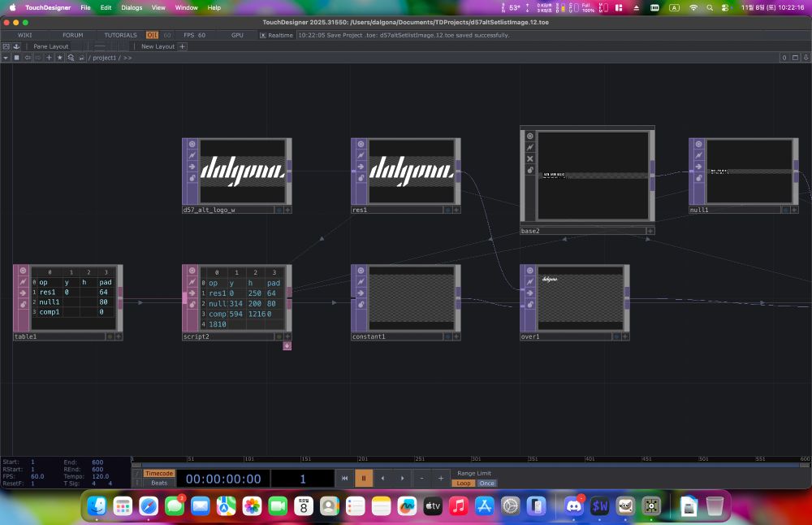Toggle display flag dot on null1 node

click(785, 210)
